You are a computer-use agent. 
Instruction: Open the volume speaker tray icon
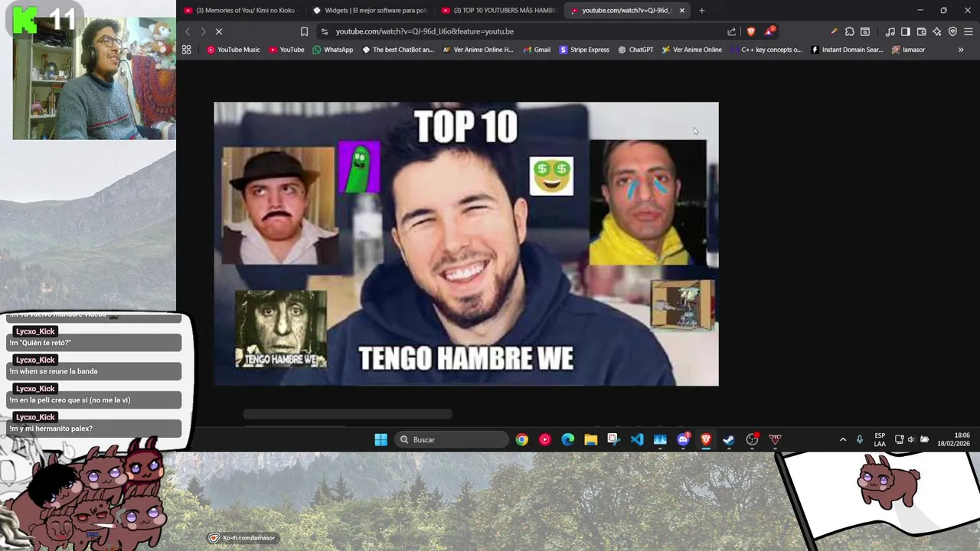pos(911,439)
